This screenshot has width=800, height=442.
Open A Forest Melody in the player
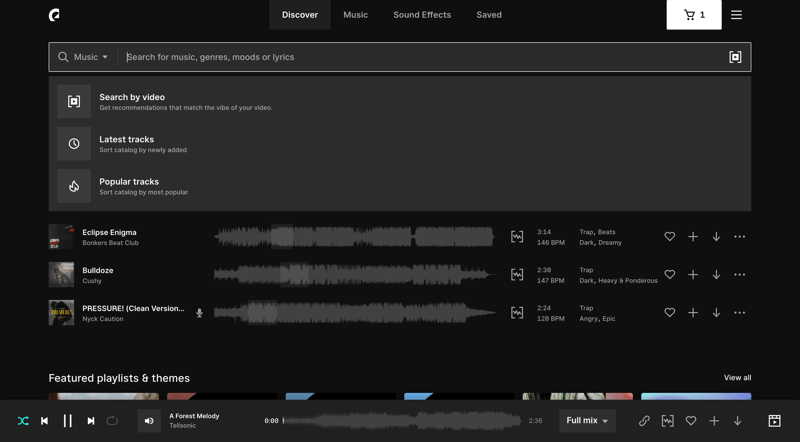click(194, 416)
